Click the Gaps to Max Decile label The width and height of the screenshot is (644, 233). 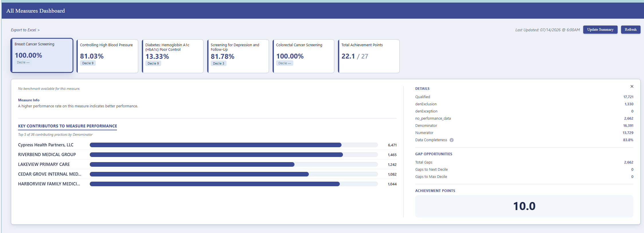[x=431, y=177]
